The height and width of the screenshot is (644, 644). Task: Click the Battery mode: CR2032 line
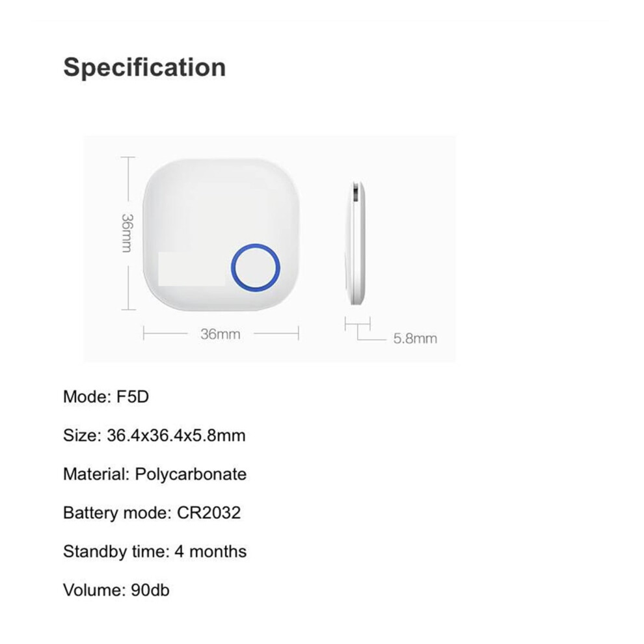(x=152, y=513)
